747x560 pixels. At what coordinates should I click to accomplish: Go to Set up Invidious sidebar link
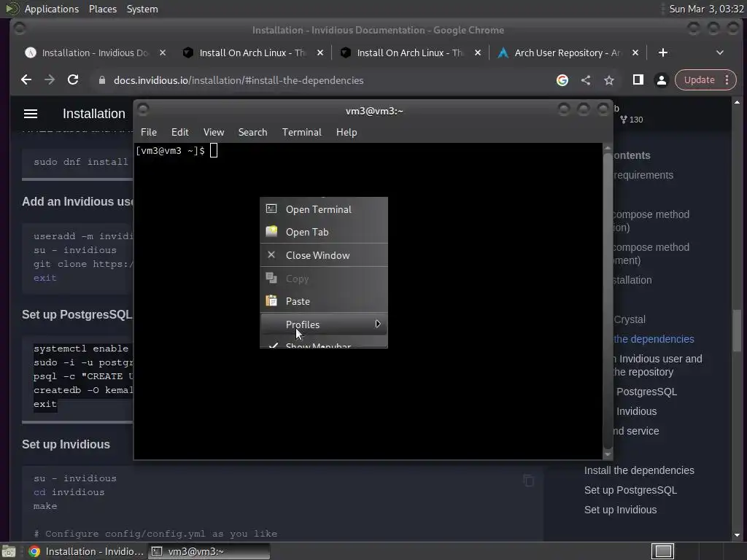(x=620, y=510)
